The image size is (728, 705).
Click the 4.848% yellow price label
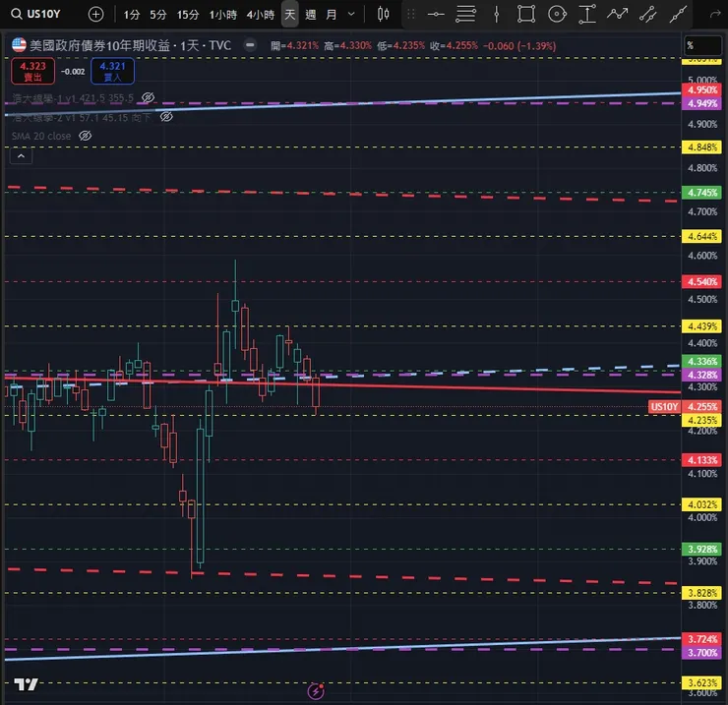[x=702, y=147]
